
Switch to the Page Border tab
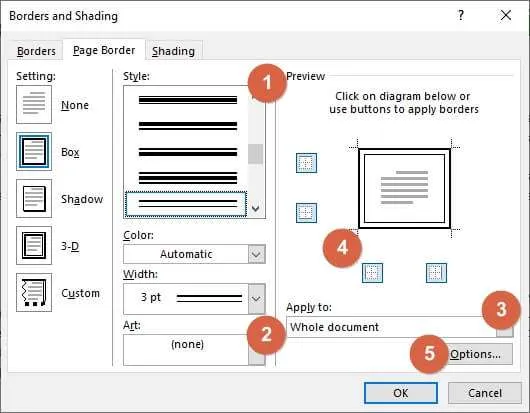[104, 50]
